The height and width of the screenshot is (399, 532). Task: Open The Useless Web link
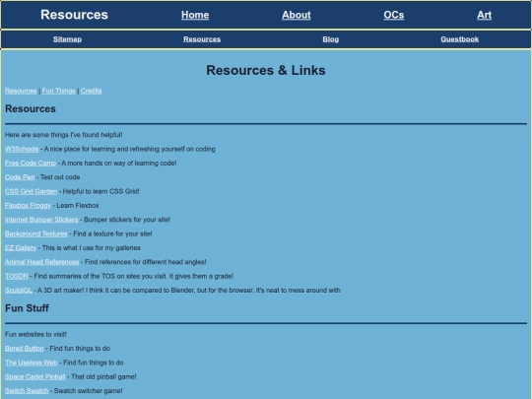[32, 363]
